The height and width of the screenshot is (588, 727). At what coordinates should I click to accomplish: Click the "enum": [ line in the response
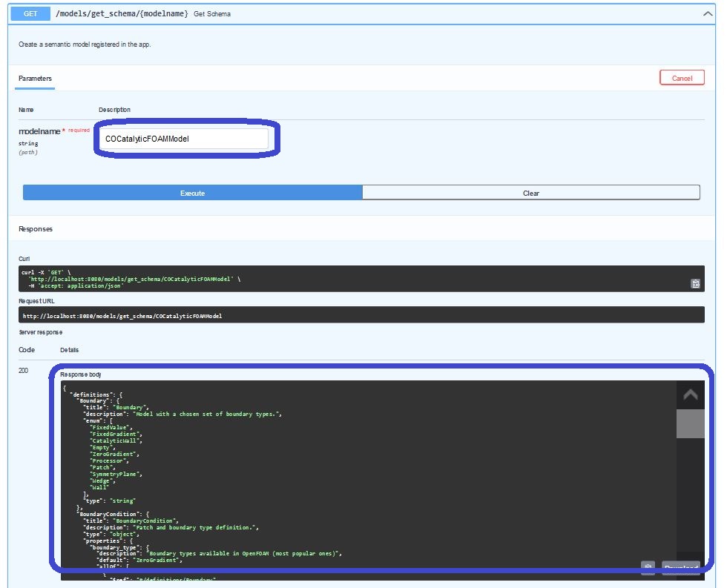98,420
